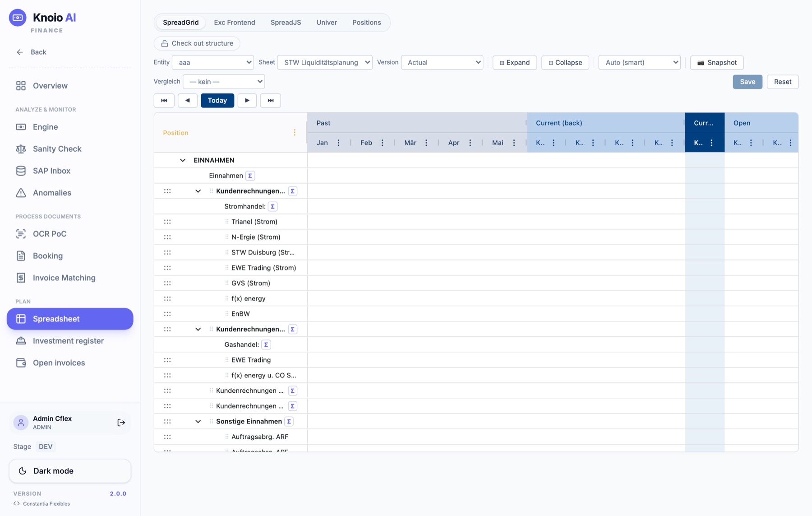This screenshot has height=516, width=812.
Task: Click the Save button
Action: [x=747, y=82]
